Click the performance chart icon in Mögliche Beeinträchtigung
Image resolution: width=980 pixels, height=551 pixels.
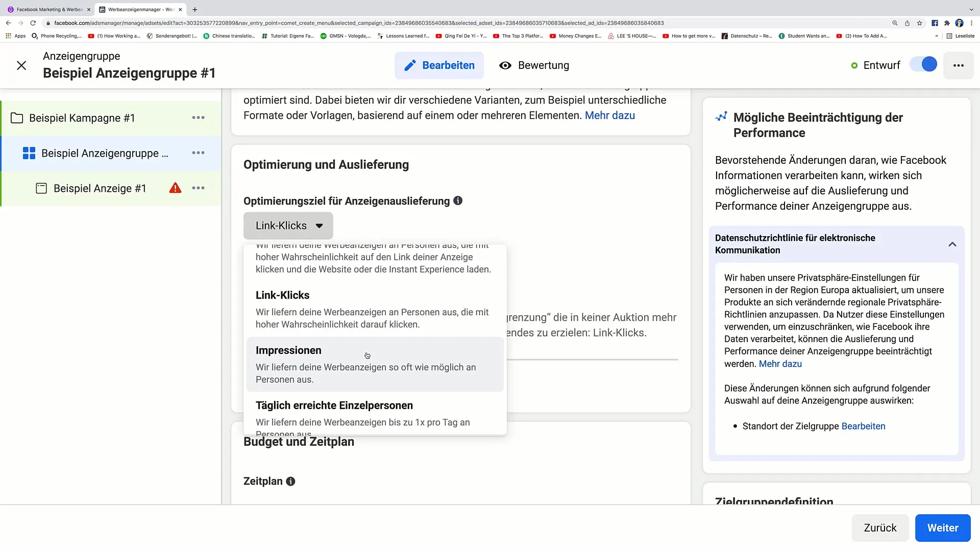[x=722, y=117]
